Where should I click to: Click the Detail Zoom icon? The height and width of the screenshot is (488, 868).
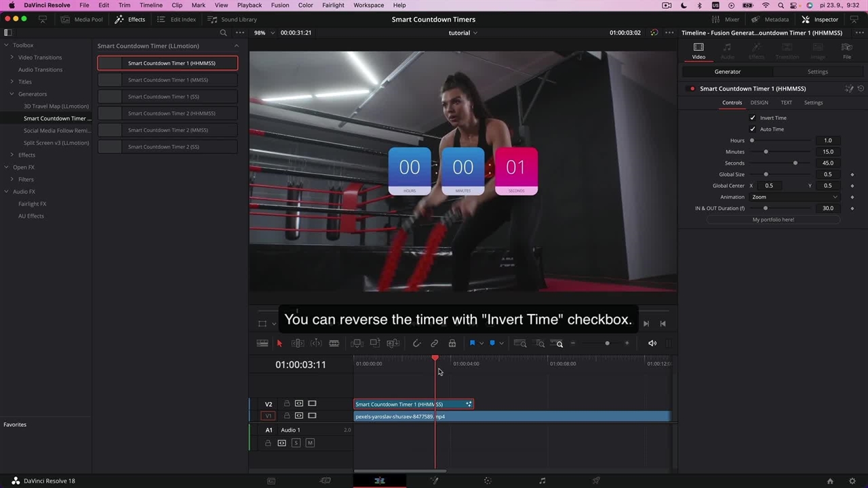[x=540, y=344]
